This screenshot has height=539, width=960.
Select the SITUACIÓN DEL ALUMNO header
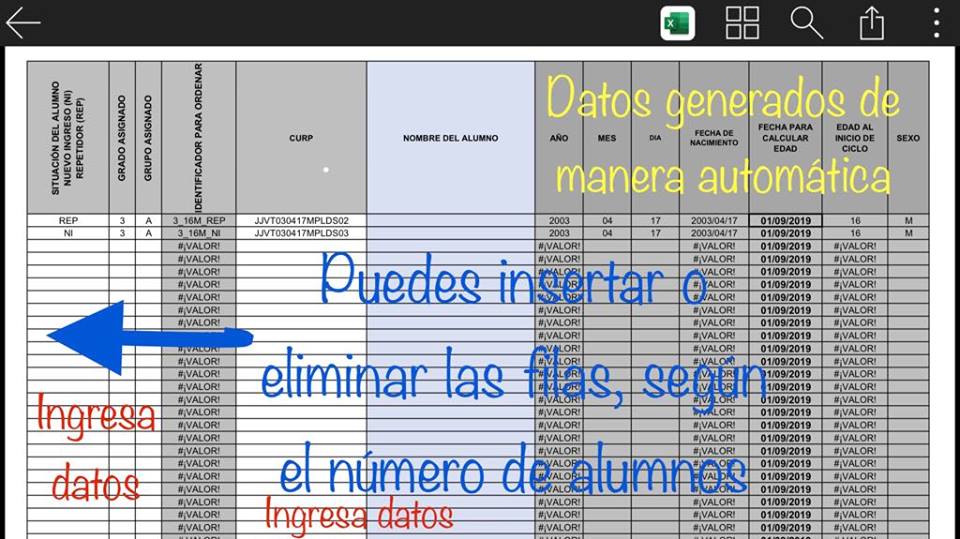click(68, 138)
